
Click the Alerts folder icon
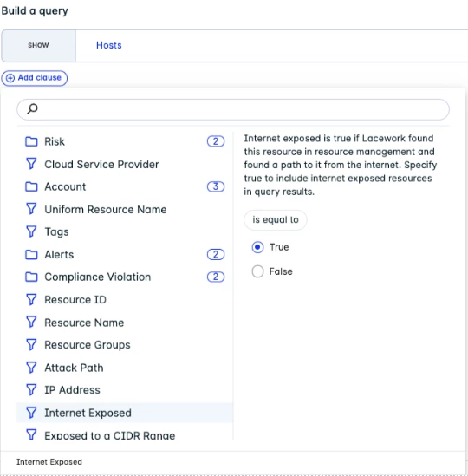[x=31, y=254]
